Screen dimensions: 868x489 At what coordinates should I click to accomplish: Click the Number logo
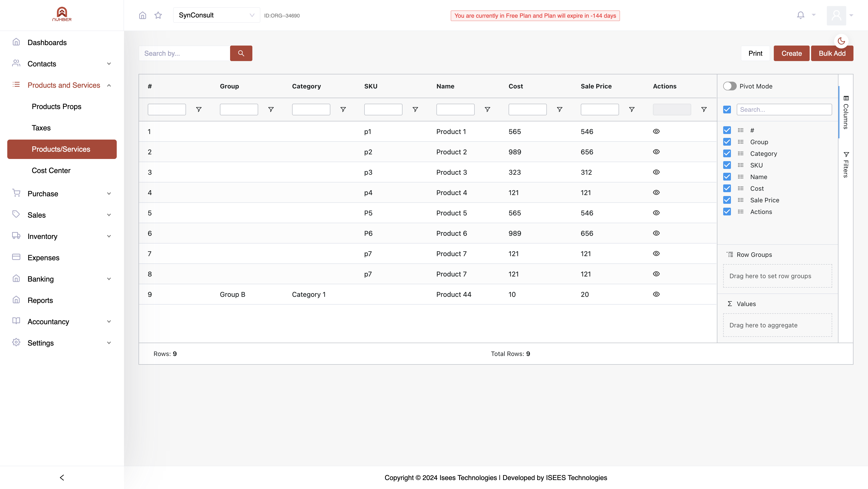click(62, 14)
